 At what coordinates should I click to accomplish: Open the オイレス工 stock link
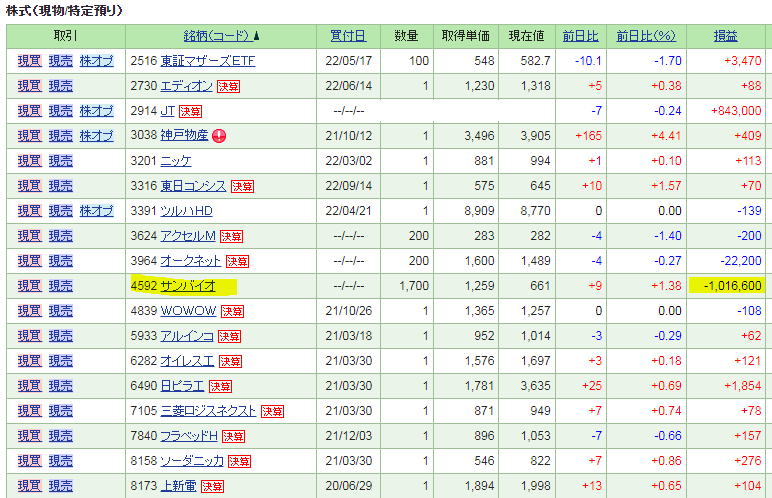pos(187,362)
